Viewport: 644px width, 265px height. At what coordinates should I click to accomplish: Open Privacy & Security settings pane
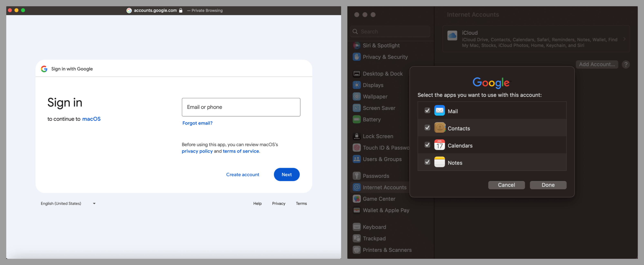tap(385, 57)
